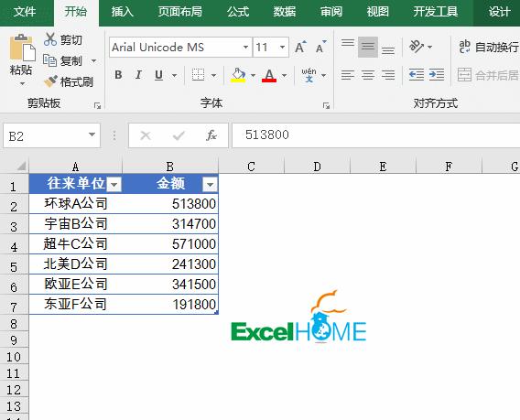Expand border options arrow
The image size is (520, 420).
coord(214,75)
